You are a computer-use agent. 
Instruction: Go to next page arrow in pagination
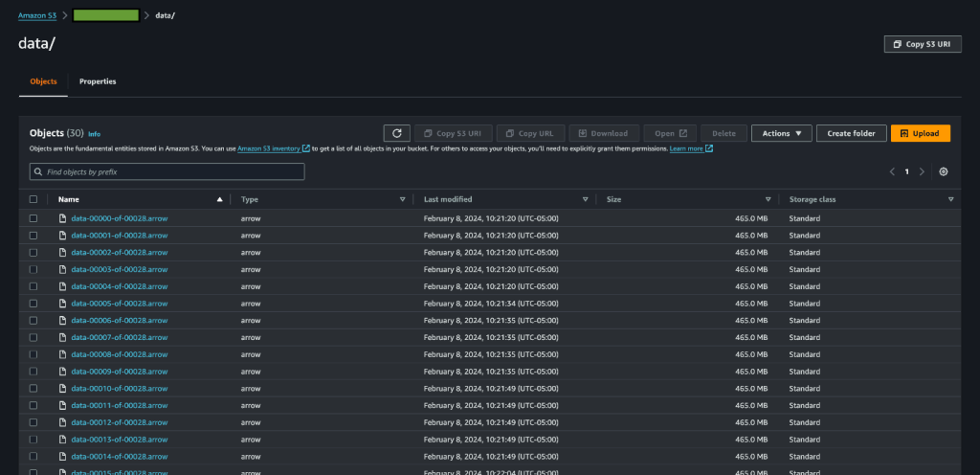922,171
